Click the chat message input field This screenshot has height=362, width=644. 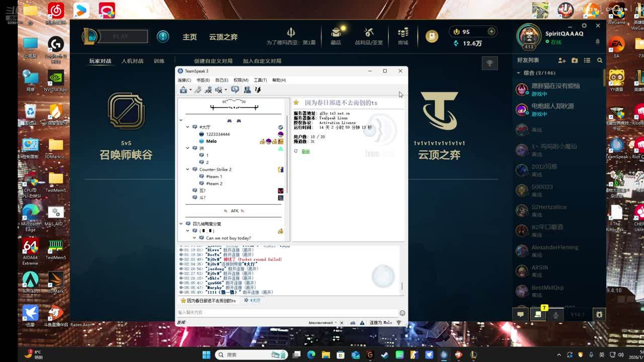287,313
